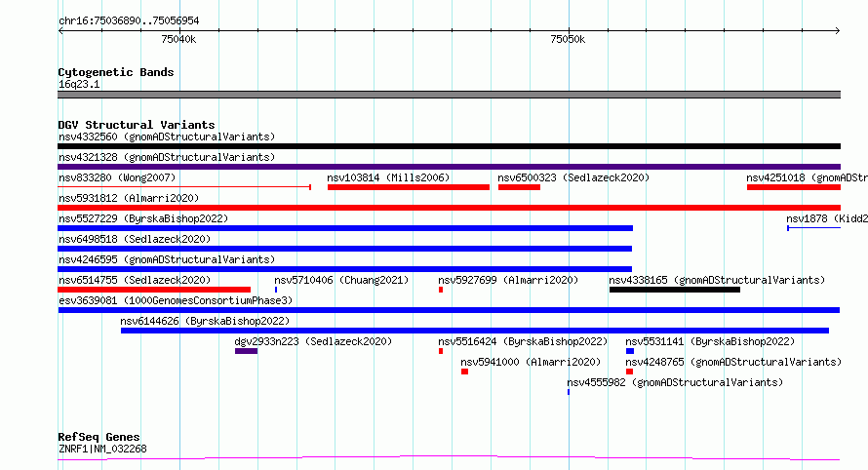Select the 16q23.1 band label
The height and width of the screenshot is (470, 868).
click(x=79, y=84)
